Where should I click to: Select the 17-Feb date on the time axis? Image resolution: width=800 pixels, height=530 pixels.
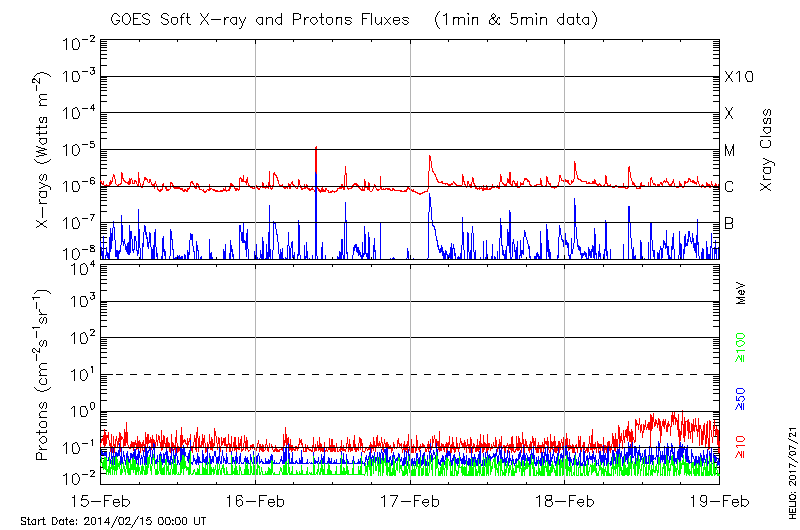[x=410, y=499]
